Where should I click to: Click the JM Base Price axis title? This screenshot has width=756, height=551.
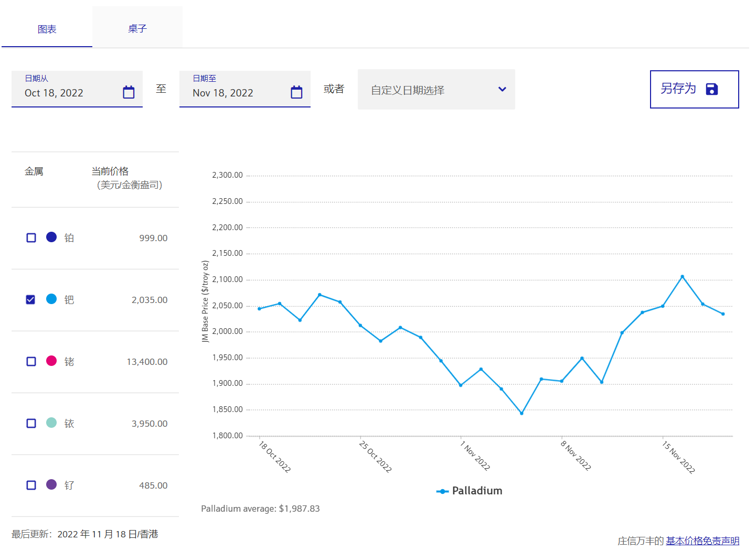[205, 301]
